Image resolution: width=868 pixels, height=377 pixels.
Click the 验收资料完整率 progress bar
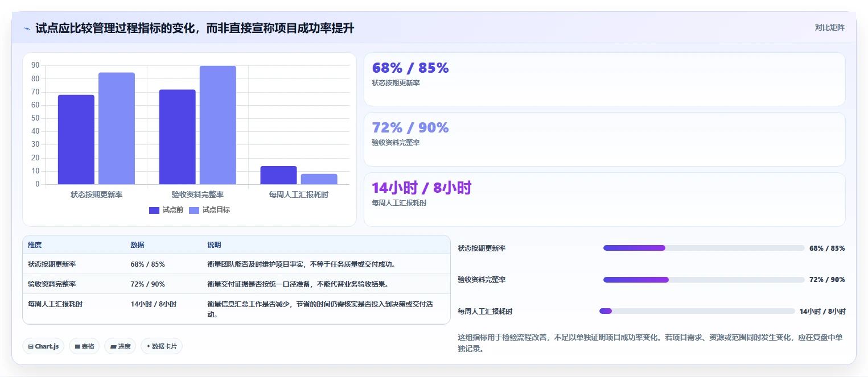[704, 280]
